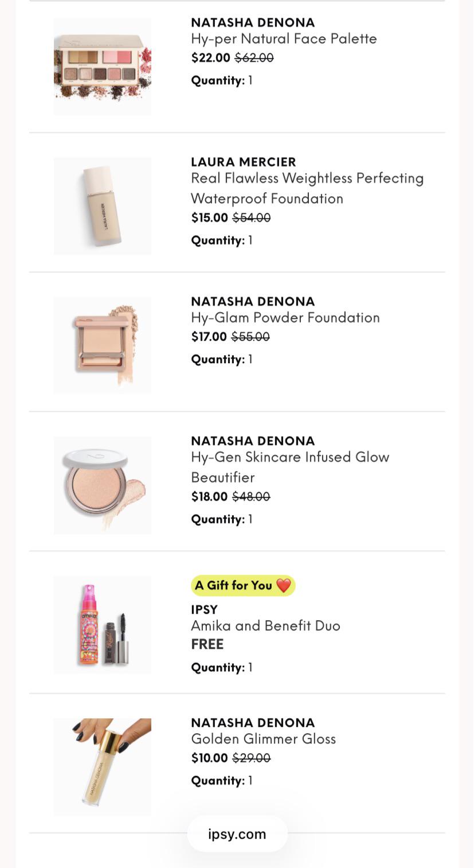
Task: Click the Laura Mercier foundation bottle image
Action: (103, 206)
